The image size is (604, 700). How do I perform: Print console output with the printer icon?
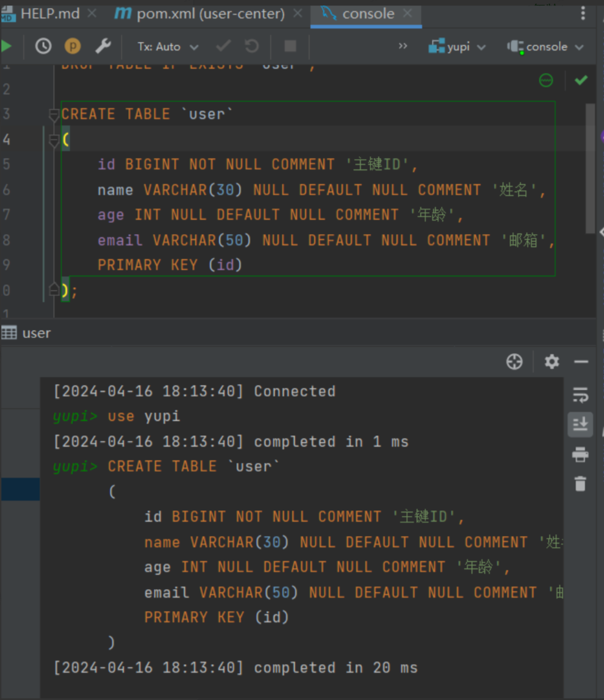pyautogui.click(x=580, y=454)
